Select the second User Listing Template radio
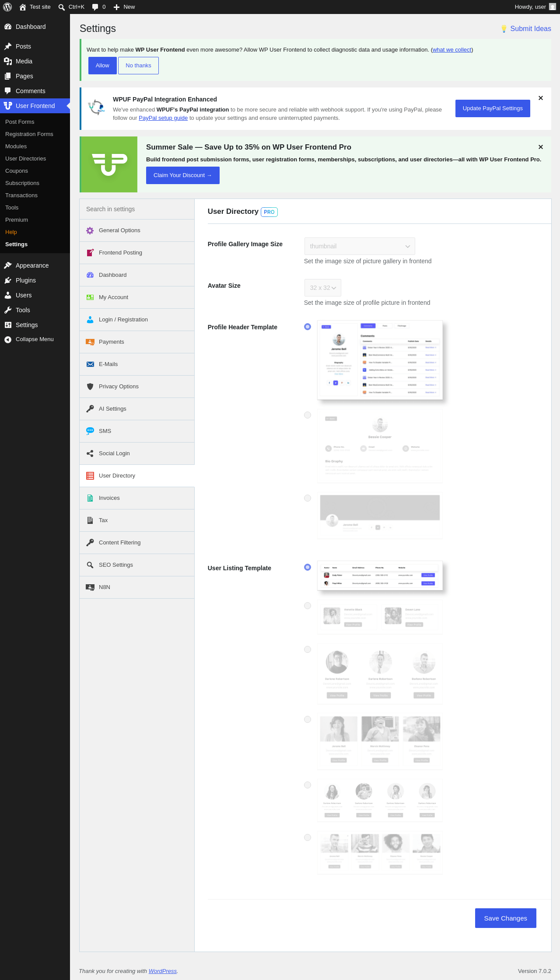 (x=308, y=606)
